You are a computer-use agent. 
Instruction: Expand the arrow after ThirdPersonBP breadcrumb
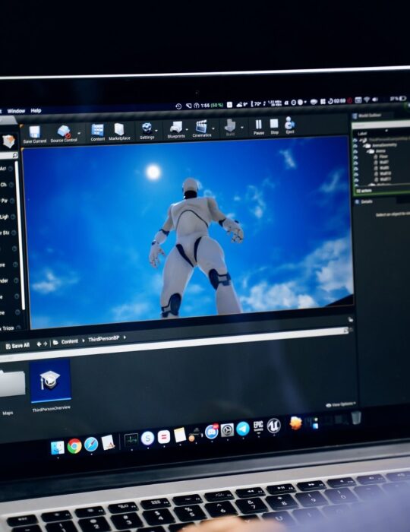tap(125, 337)
